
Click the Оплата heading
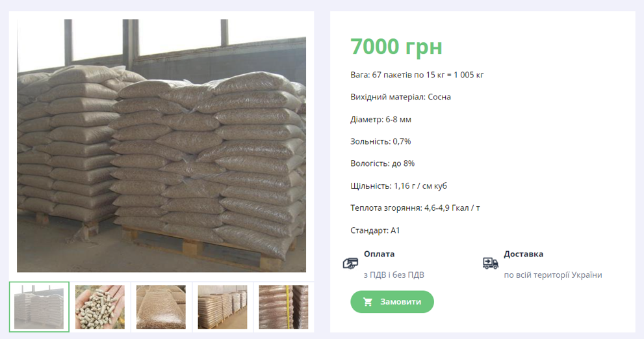pos(379,254)
